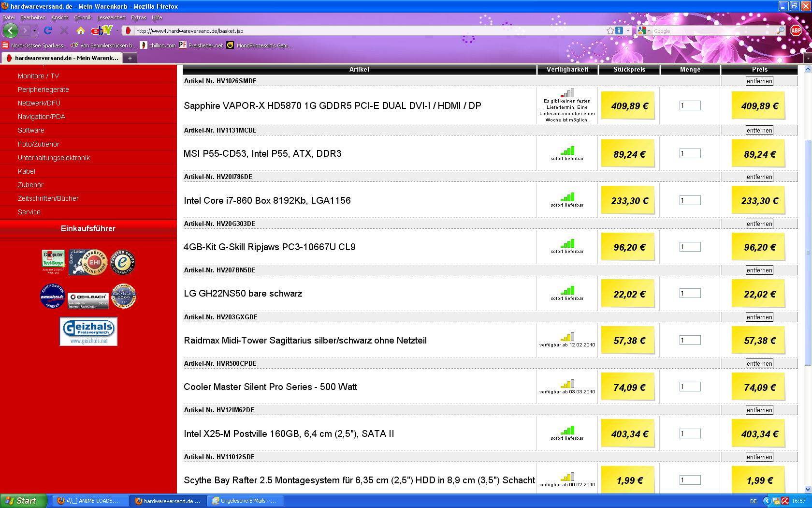Select the hardwareversand.de Mein Warenkorb tab
This screenshot has width=812, height=508.
coord(62,58)
